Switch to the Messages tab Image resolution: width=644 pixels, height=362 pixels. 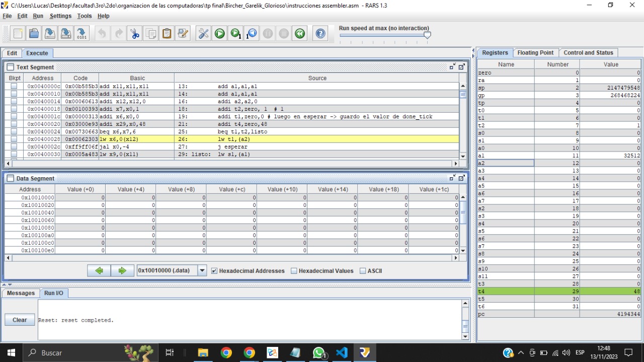click(x=21, y=293)
